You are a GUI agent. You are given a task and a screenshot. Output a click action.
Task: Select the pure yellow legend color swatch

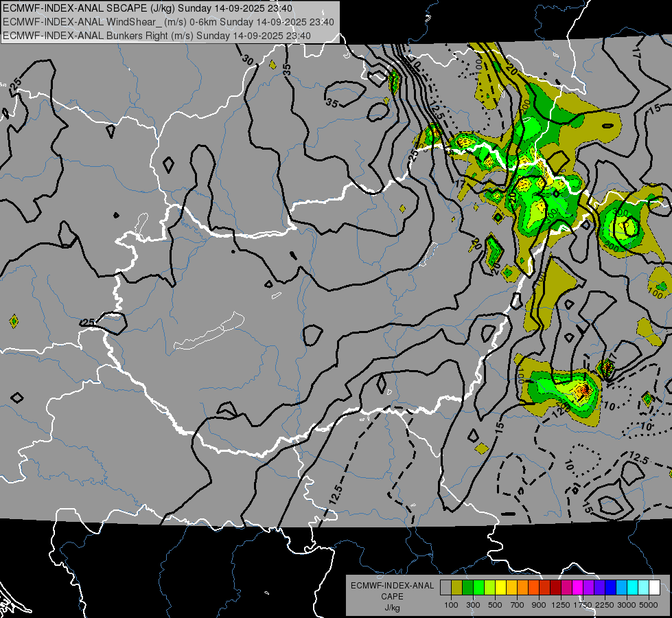click(500, 587)
